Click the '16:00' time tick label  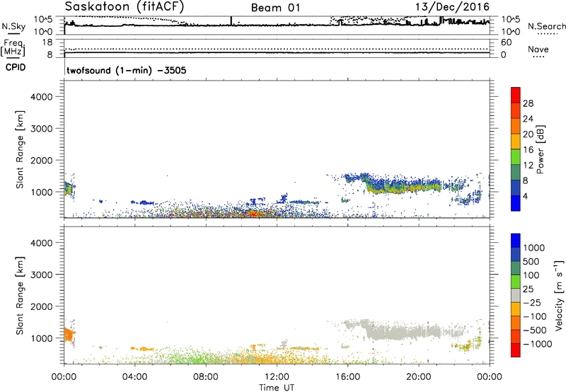click(x=347, y=377)
